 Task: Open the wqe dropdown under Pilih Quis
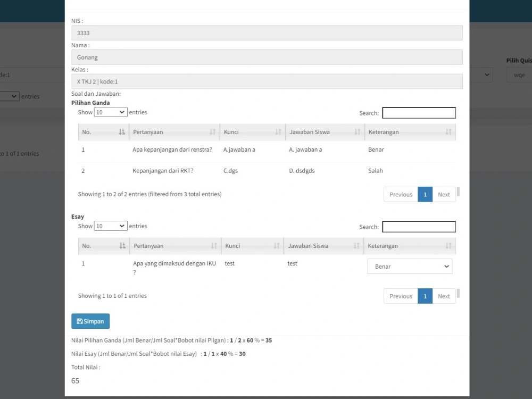pyautogui.click(x=518, y=74)
